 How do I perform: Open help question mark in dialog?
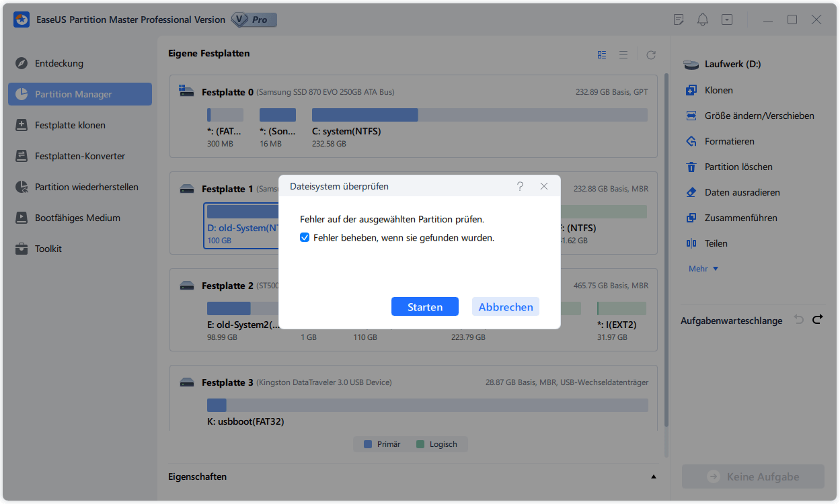(x=520, y=186)
